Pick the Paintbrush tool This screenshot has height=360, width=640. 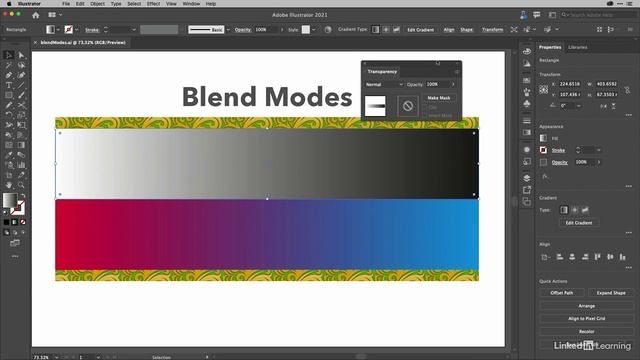(21, 95)
